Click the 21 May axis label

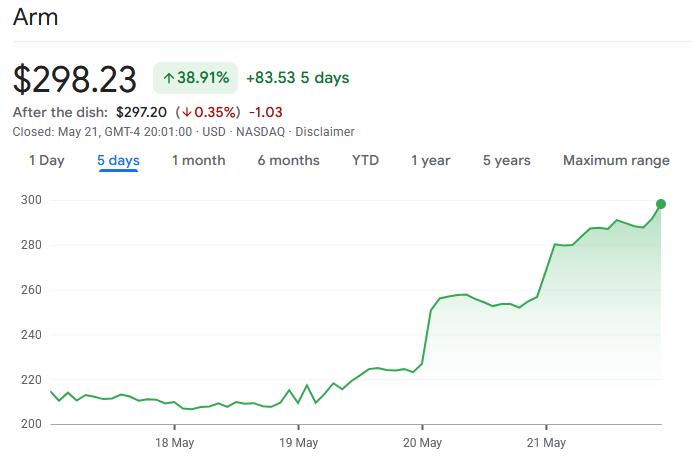pyautogui.click(x=546, y=443)
